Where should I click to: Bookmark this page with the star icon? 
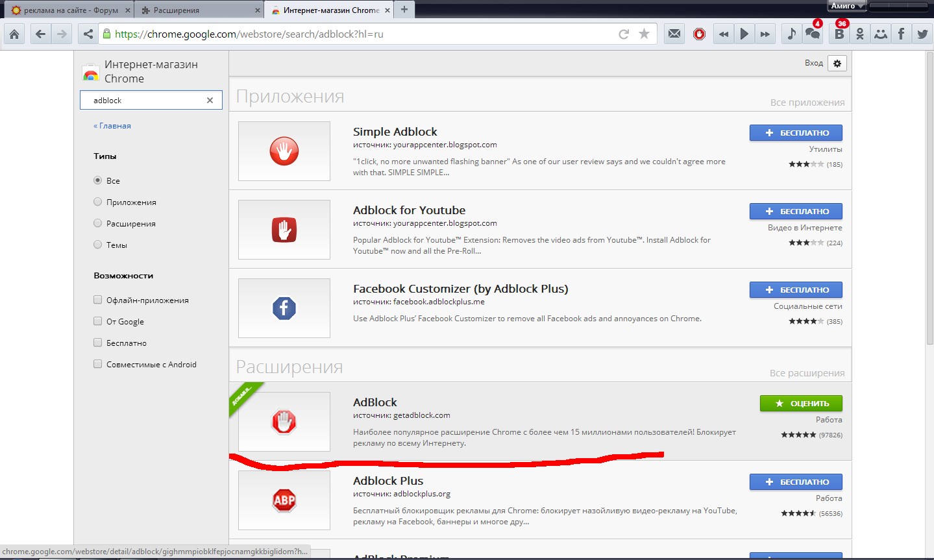(x=644, y=34)
